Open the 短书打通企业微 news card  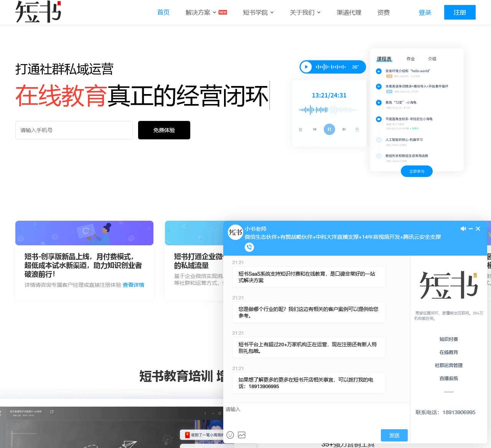[x=194, y=261]
